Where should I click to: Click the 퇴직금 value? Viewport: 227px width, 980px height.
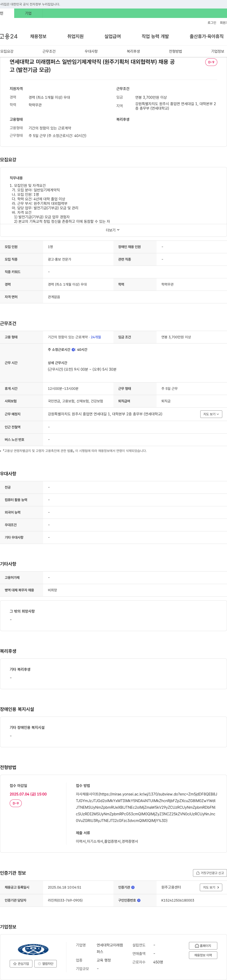click(x=166, y=401)
